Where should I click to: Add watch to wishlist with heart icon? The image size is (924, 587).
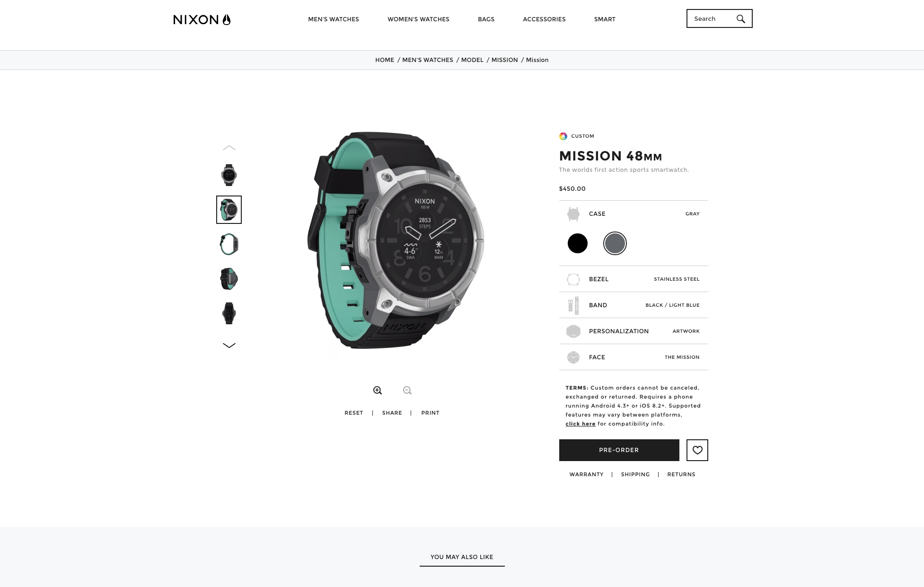pyautogui.click(x=697, y=450)
